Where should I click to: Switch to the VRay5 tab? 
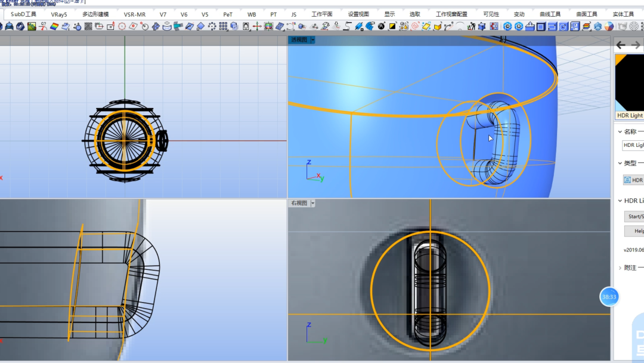(x=58, y=14)
